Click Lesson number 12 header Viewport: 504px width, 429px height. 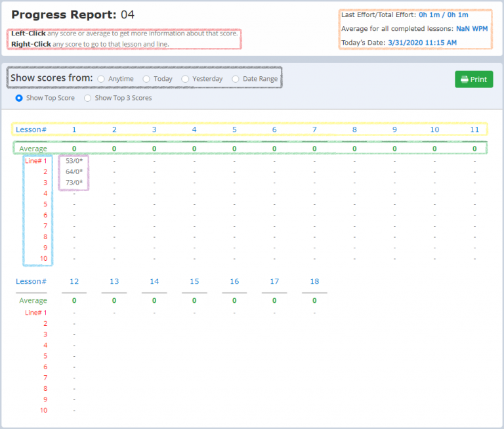(74, 281)
